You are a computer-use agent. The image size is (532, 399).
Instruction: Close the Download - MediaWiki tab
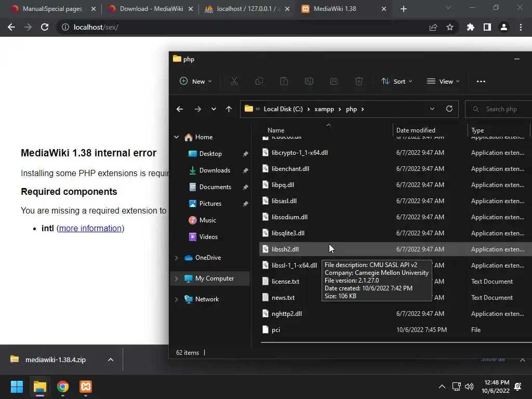191,9
